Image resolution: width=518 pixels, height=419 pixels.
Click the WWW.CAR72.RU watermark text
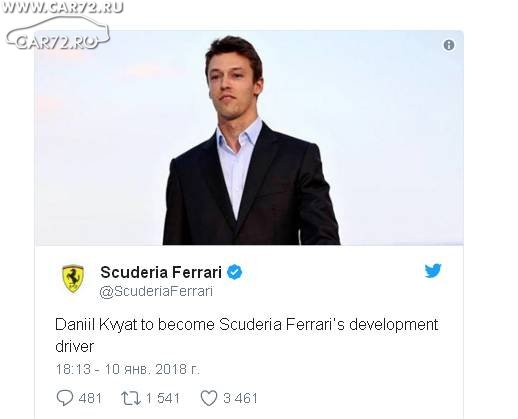pos(62,7)
